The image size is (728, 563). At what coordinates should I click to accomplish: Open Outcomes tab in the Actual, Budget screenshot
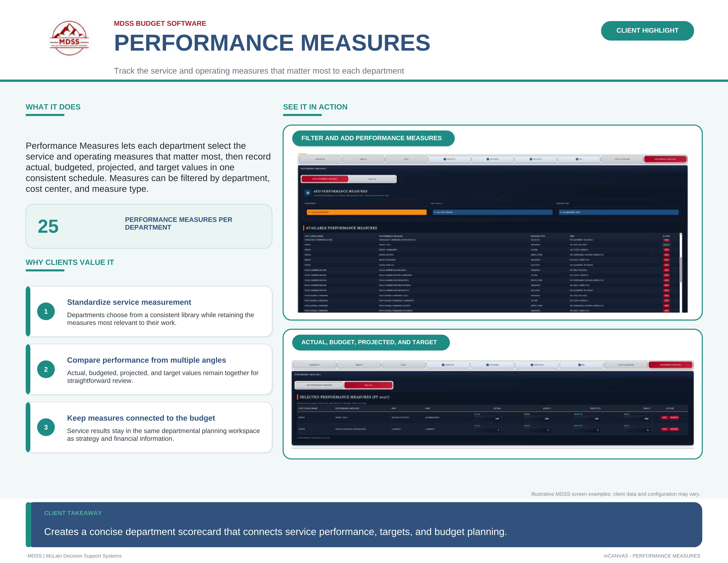point(493,365)
